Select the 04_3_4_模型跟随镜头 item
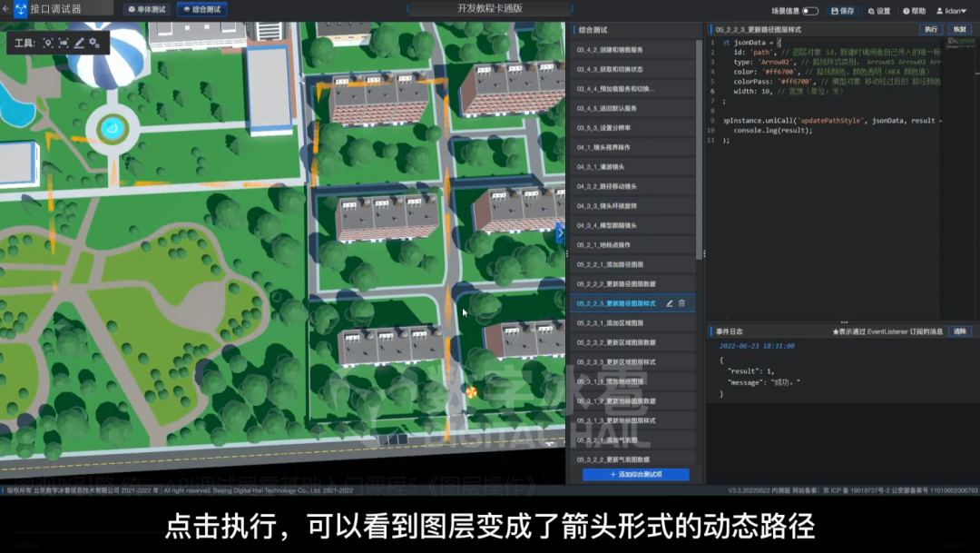Image resolution: width=980 pixels, height=553 pixels. coord(632,225)
